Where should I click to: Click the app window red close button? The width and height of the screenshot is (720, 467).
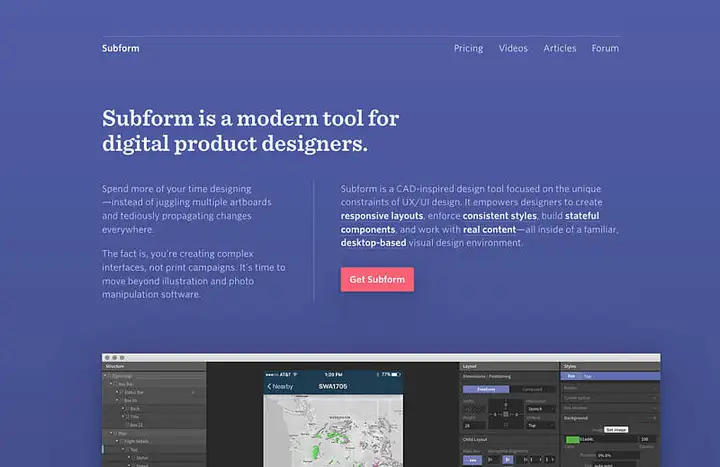pos(107,357)
